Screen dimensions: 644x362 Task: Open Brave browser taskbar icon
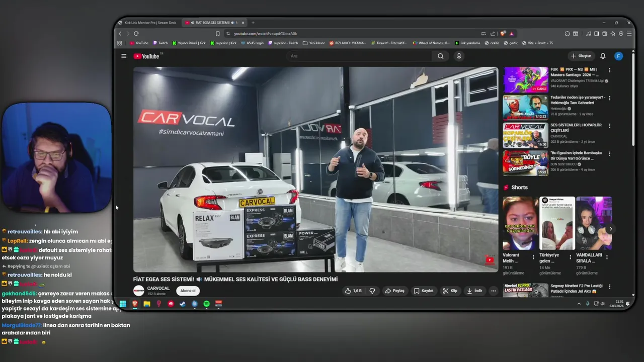tap(134, 304)
